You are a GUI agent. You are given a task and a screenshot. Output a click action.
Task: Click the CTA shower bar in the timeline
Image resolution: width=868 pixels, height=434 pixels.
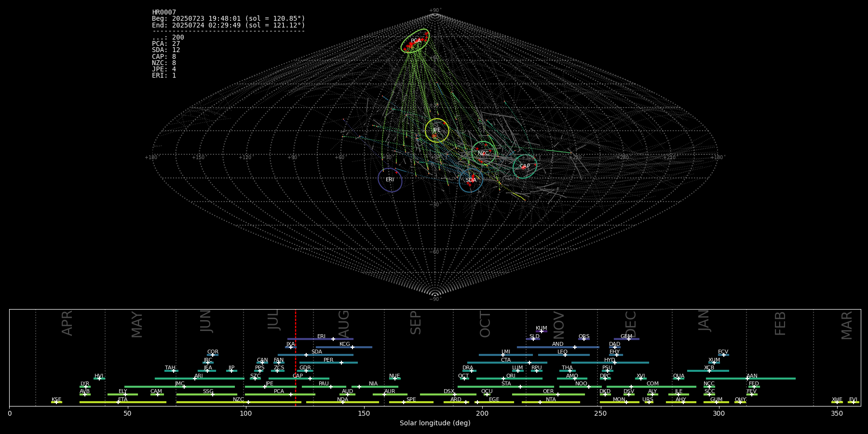[507, 363]
